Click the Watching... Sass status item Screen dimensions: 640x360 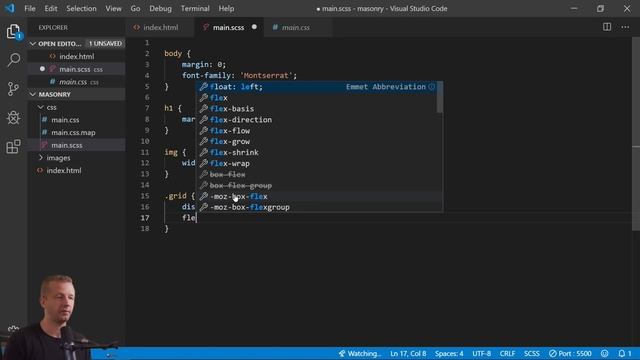click(x=359, y=353)
